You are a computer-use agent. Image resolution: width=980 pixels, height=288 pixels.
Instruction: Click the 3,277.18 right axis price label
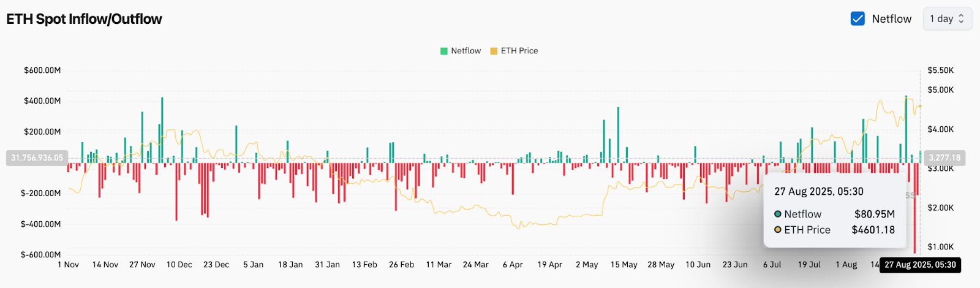(x=943, y=158)
